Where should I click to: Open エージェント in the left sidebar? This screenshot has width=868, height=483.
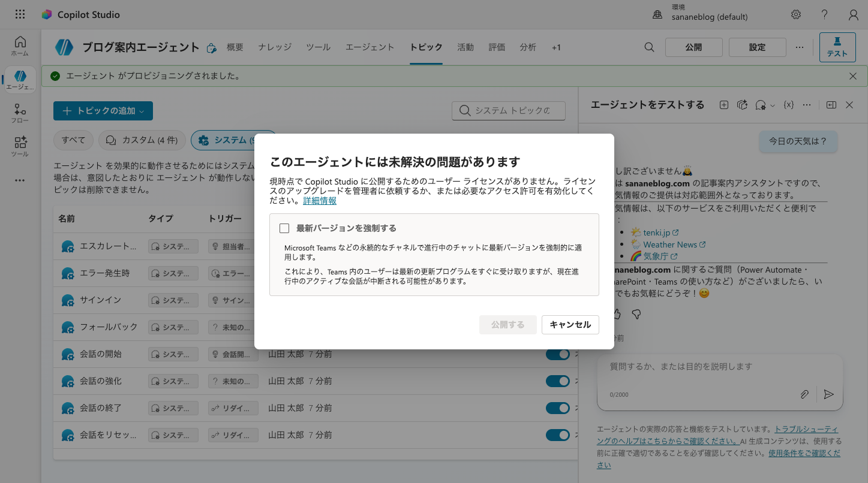pos(20,80)
